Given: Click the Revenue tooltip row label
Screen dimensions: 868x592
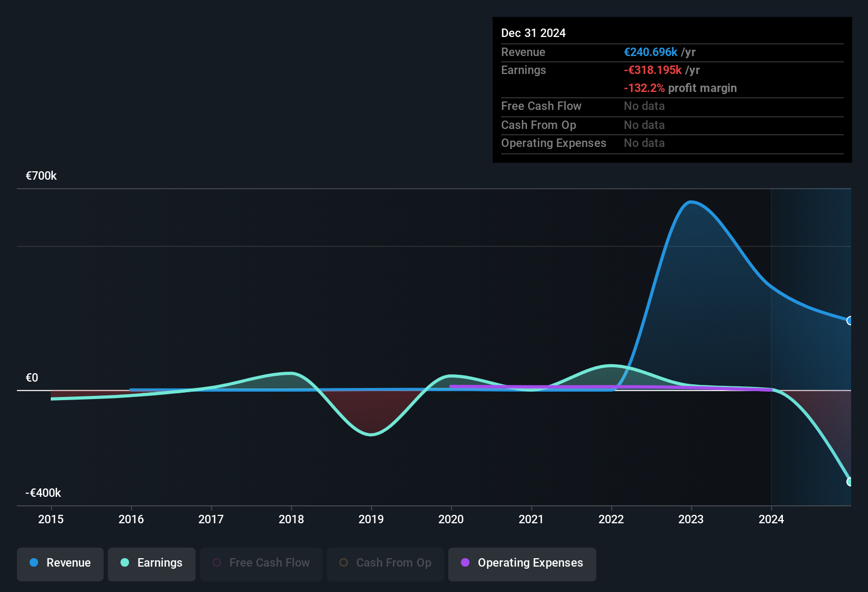Looking at the screenshot, I should tap(523, 52).
